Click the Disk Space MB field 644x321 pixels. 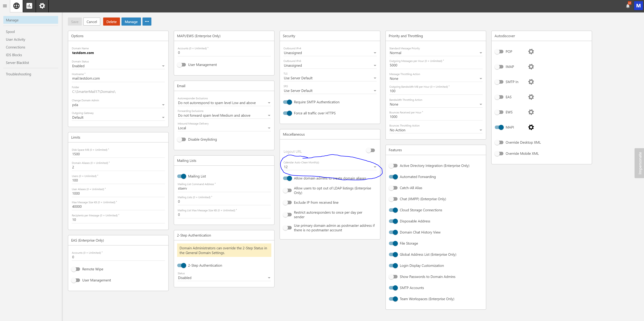(118, 154)
